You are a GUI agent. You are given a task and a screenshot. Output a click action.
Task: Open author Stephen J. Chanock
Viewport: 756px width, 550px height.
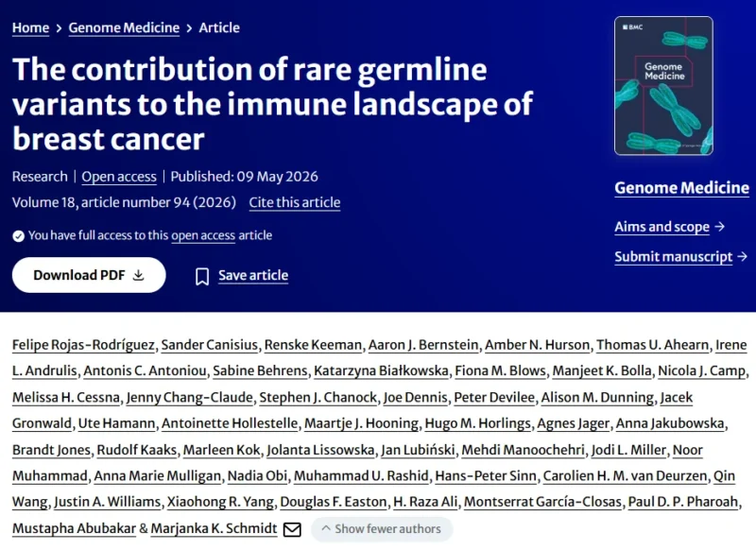[x=318, y=398]
